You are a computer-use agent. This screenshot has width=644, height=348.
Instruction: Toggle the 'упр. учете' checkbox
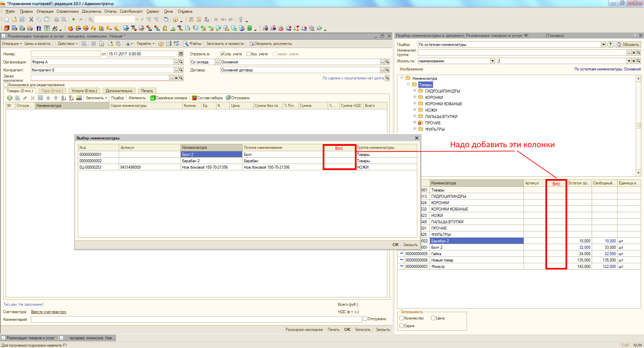pyautogui.click(x=222, y=54)
